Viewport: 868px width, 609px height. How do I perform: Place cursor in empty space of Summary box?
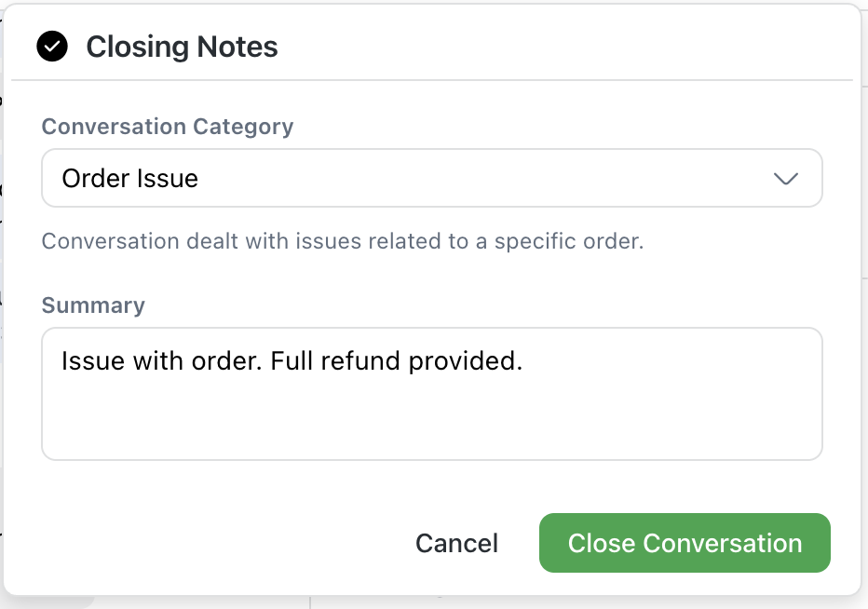coord(431,419)
